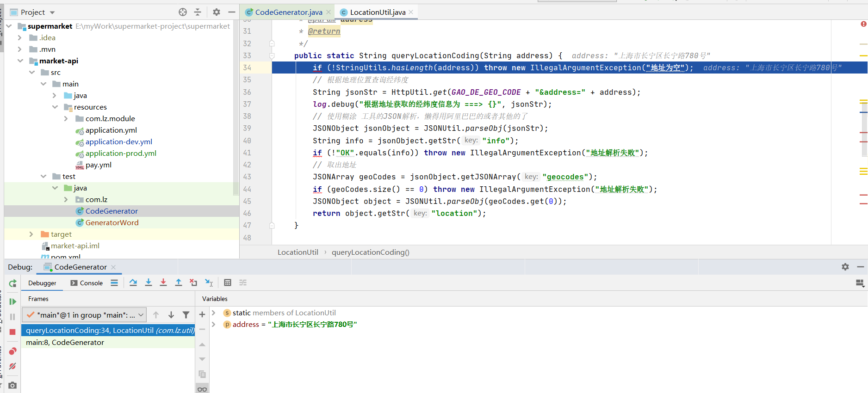The height and width of the screenshot is (393, 868).
Task: Expand static members of LocationUtil
Action: click(x=214, y=313)
